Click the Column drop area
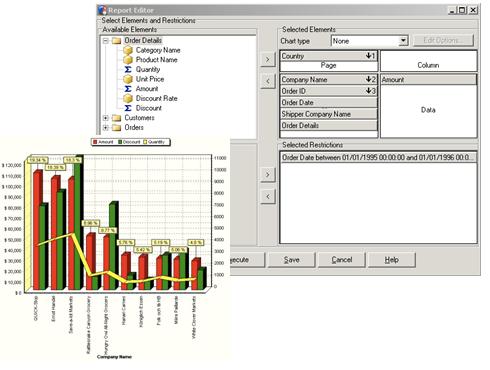 click(429, 61)
